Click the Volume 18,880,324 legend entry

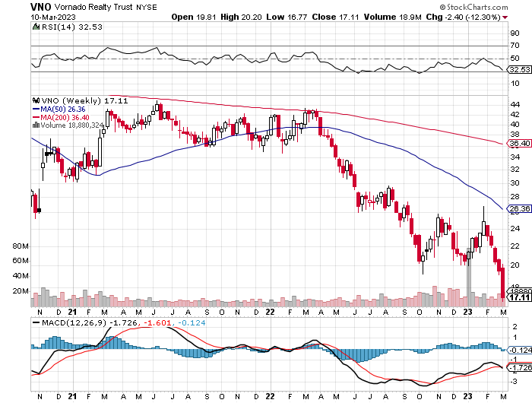click(x=71, y=125)
